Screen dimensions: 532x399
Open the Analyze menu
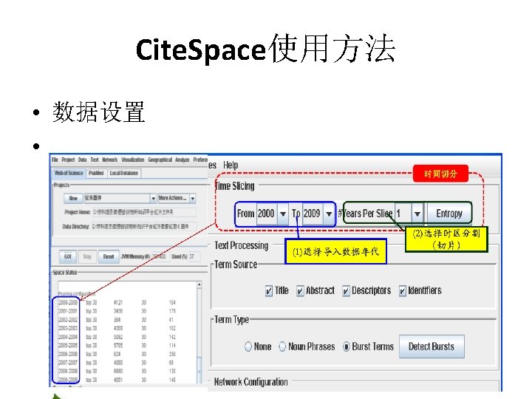183,160
